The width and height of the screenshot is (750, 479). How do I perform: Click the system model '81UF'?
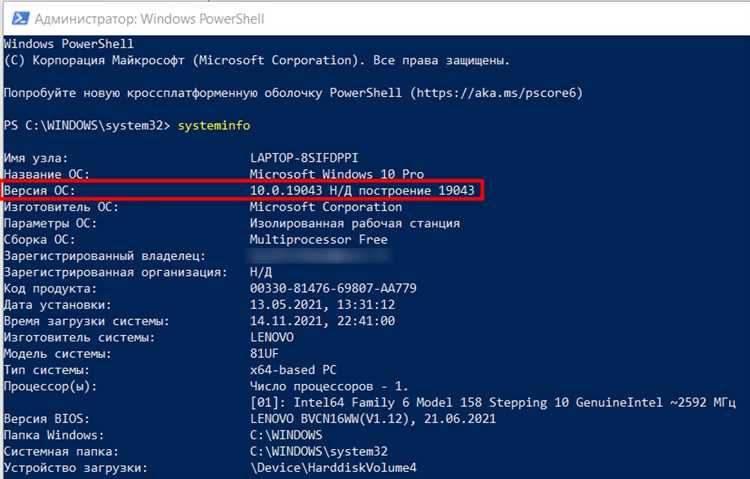pyautogui.click(x=264, y=354)
